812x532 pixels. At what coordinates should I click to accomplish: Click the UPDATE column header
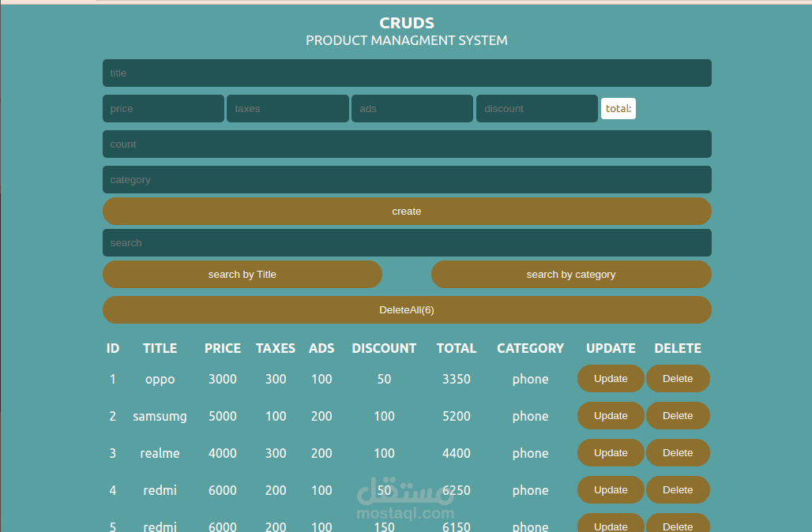pyautogui.click(x=611, y=348)
